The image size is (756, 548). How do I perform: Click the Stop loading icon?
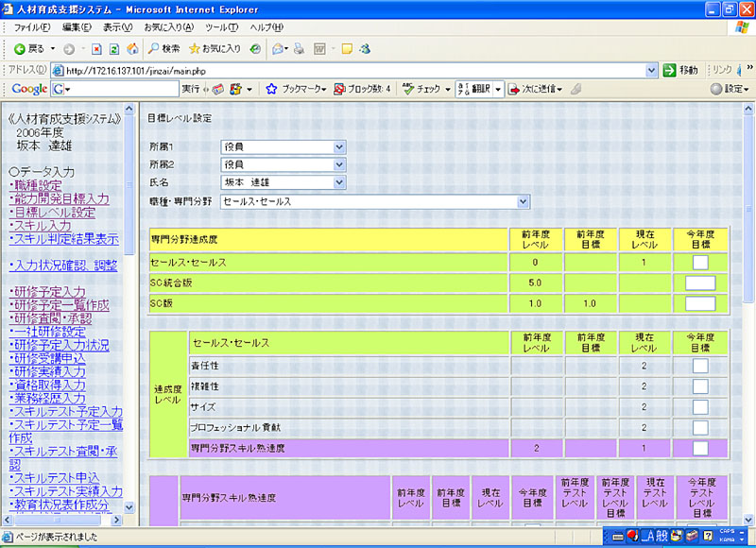point(95,48)
